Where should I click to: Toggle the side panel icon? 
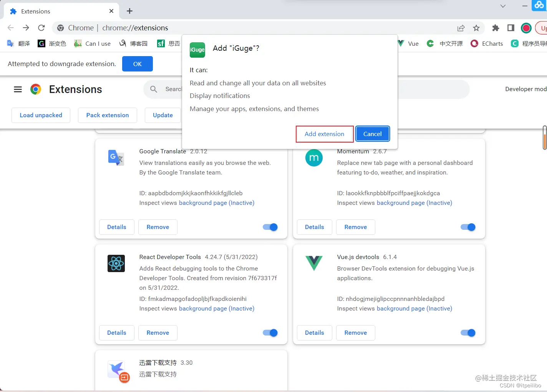tap(511, 28)
